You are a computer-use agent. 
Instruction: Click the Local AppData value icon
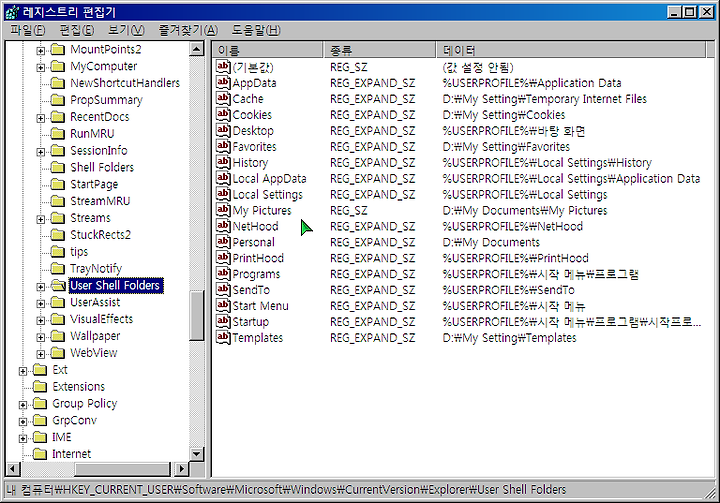(223, 178)
